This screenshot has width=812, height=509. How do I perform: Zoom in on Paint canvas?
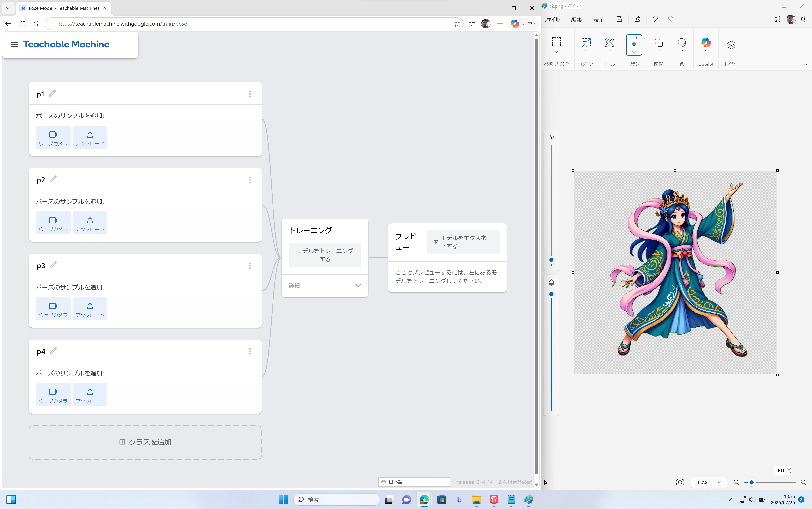804,482
